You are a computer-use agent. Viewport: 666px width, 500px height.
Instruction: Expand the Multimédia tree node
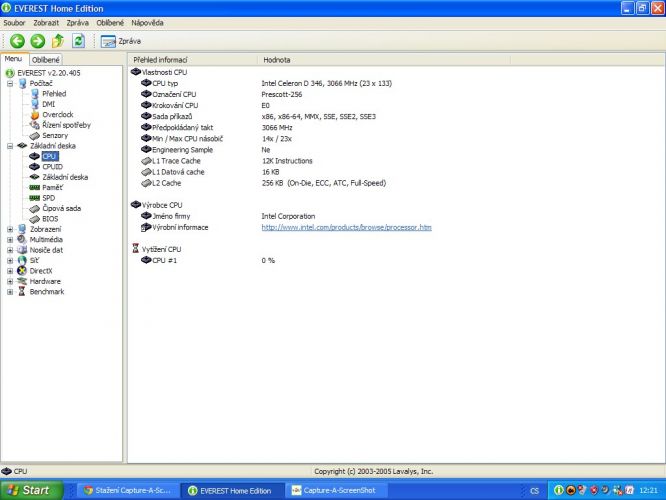[10, 240]
